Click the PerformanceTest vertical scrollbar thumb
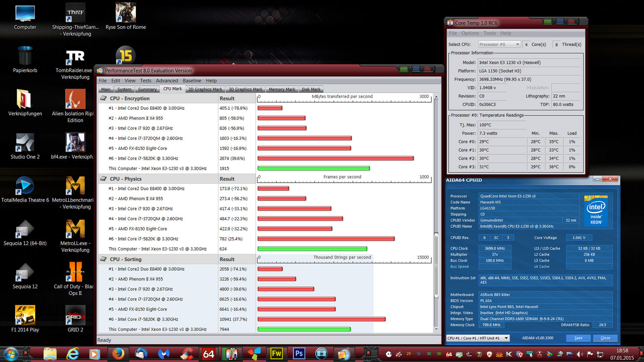644x362 pixels. pyautogui.click(x=436, y=265)
